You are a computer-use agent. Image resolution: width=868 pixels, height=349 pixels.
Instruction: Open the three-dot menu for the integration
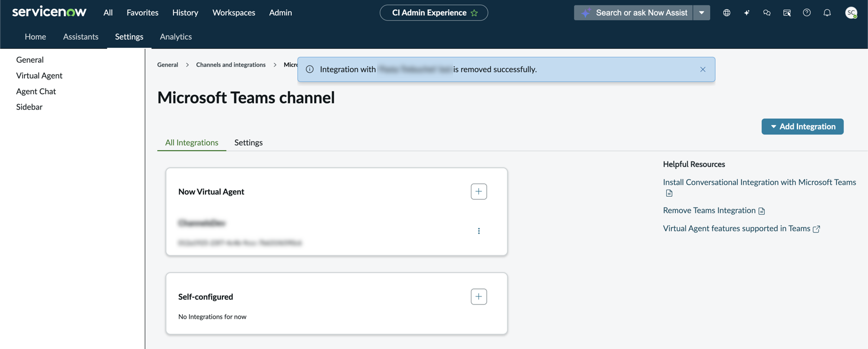point(478,231)
